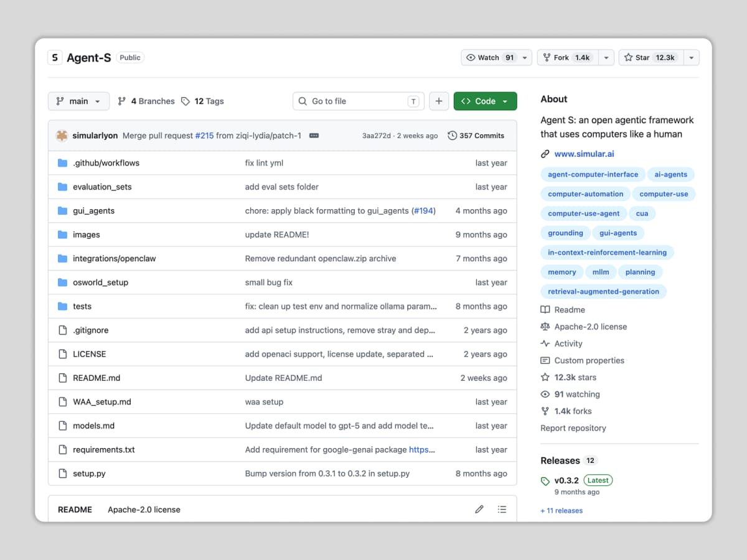Click the Readme book icon in About
Viewport: 747px width, 560px height.
[x=545, y=310]
